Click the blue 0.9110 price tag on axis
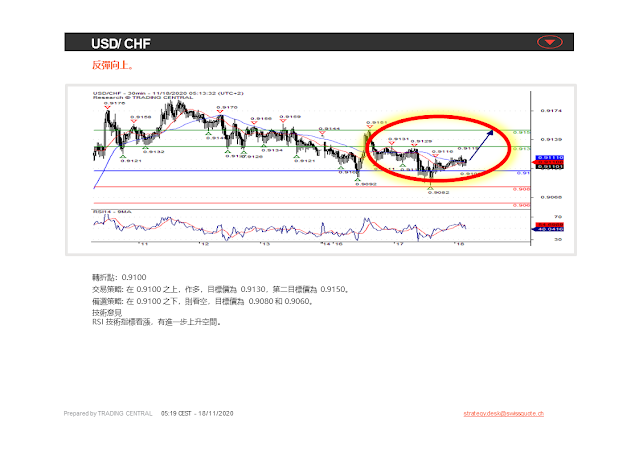This screenshot has width=639, height=452. (x=550, y=157)
